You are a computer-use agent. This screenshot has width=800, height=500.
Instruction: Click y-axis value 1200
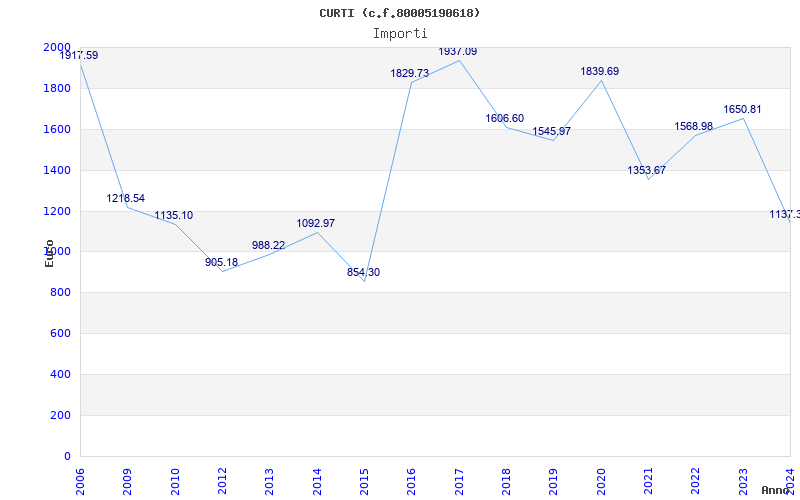(57, 211)
